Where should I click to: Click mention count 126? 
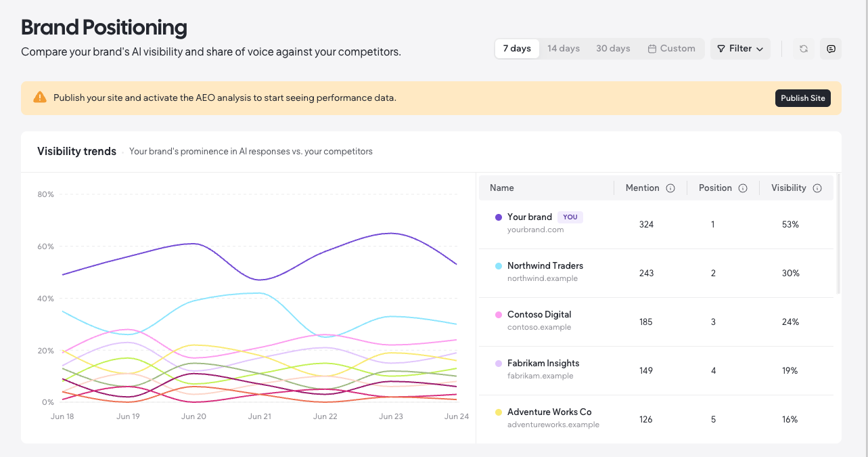(646, 420)
